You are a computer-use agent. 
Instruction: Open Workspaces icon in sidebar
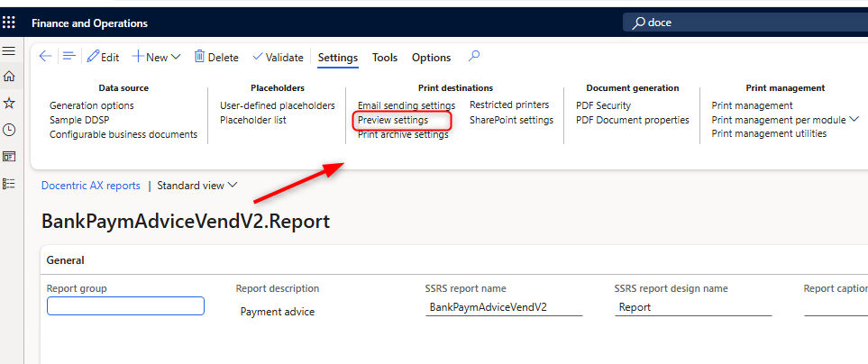click(9, 157)
